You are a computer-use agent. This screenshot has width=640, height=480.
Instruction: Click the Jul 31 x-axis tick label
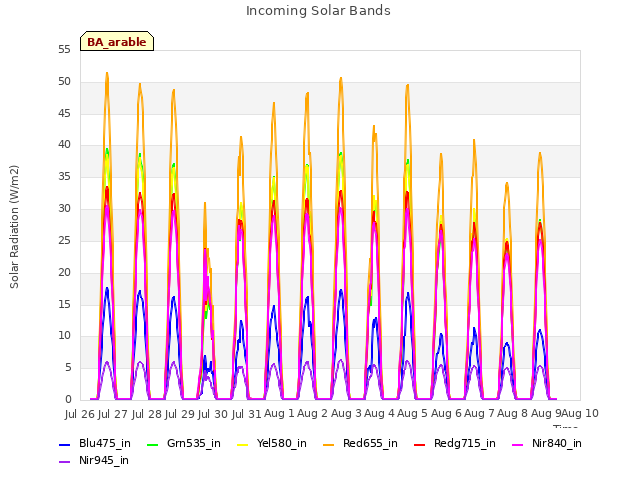[x=247, y=414]
